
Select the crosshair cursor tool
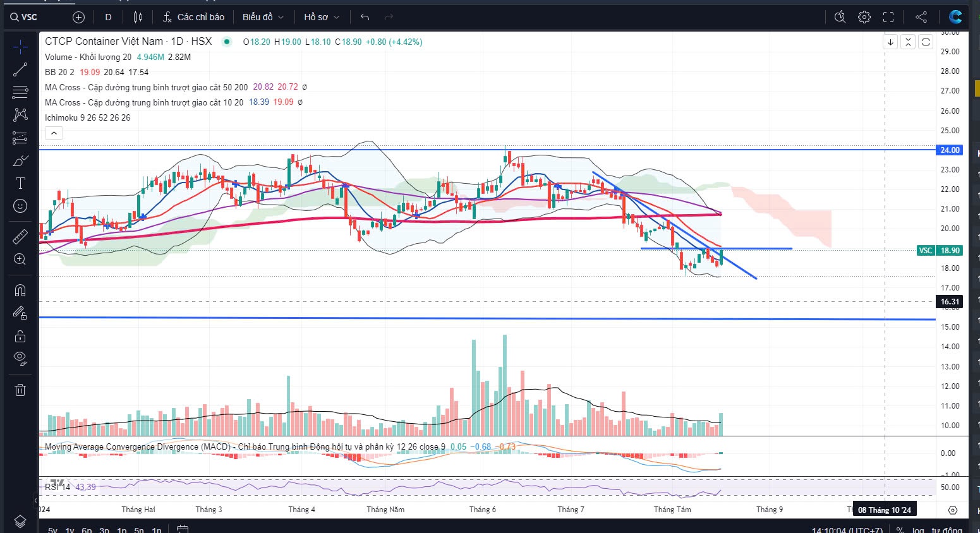(x=20, y=47)
